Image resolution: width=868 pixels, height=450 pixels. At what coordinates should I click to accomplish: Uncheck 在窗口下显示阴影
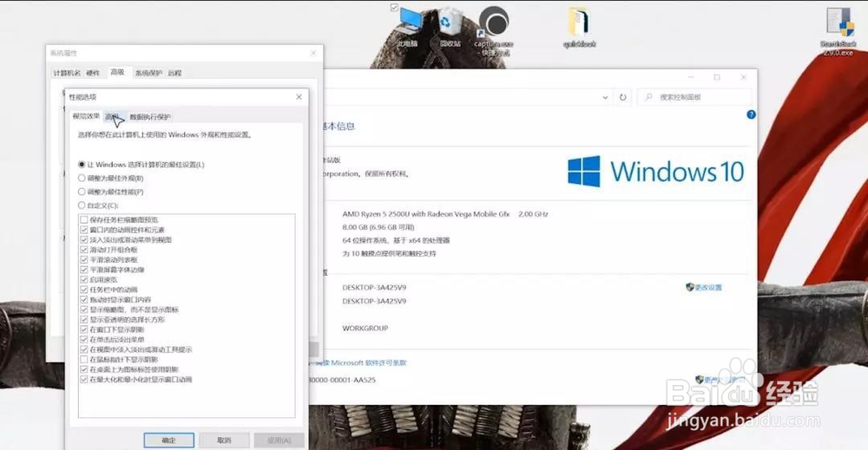pos(84,329)
